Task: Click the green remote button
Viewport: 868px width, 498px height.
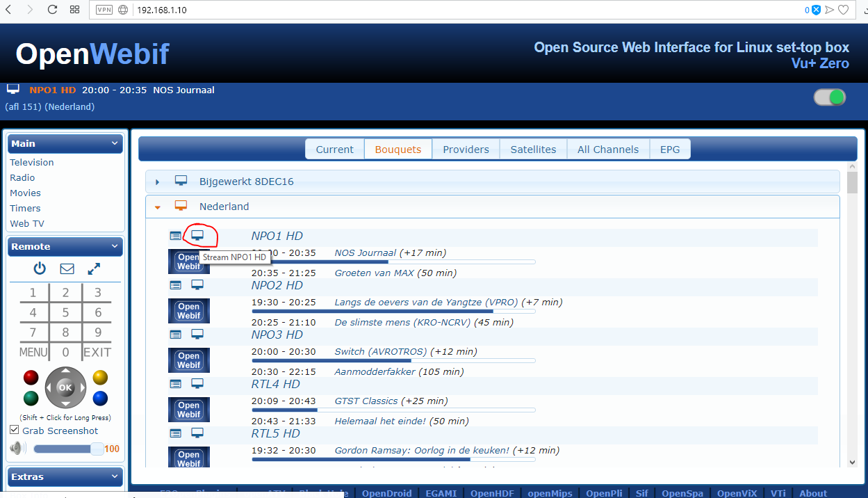Action: [x=31, y=399]
